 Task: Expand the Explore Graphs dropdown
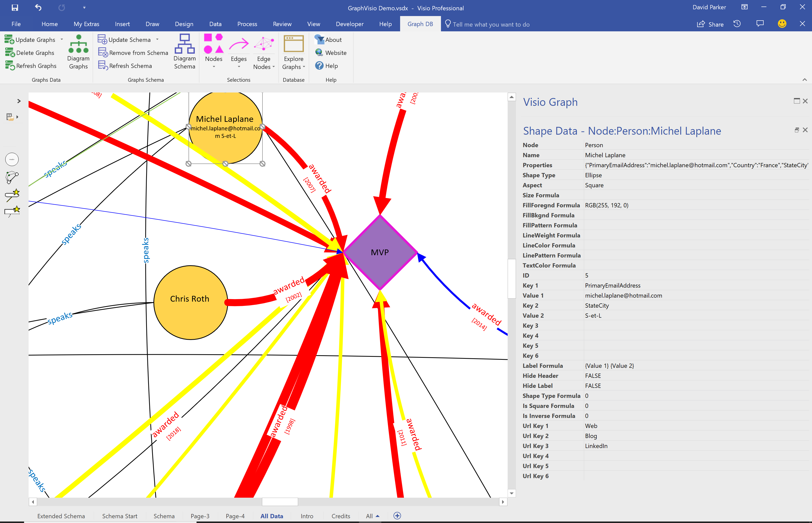point(304,67)
